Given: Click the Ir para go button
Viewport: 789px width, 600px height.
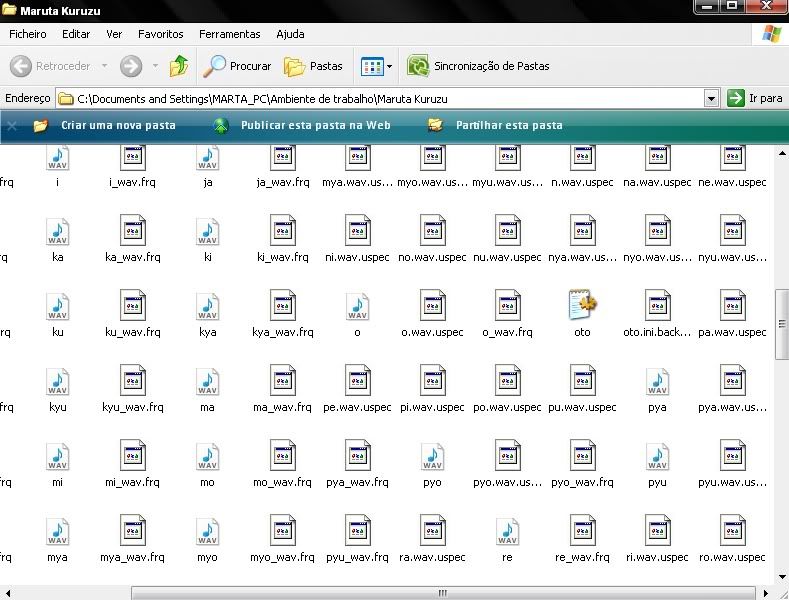Looking at the screenshot, I should tap(755, 98).
